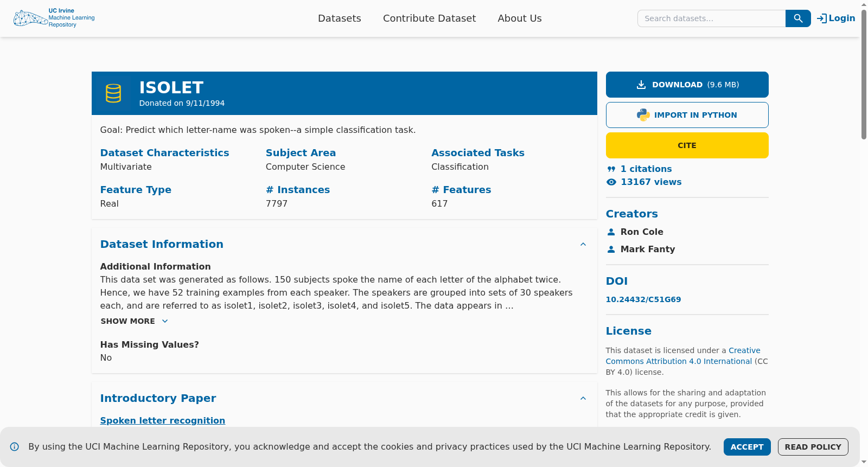The image size is (868, 467).
Task: Click the Subject Area heading
Action: point(301,153)
